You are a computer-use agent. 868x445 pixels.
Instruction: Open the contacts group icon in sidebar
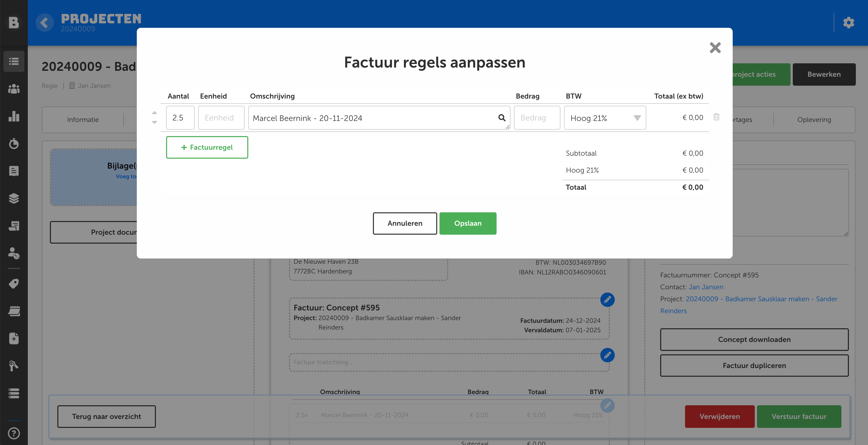[x=14, y=89]
